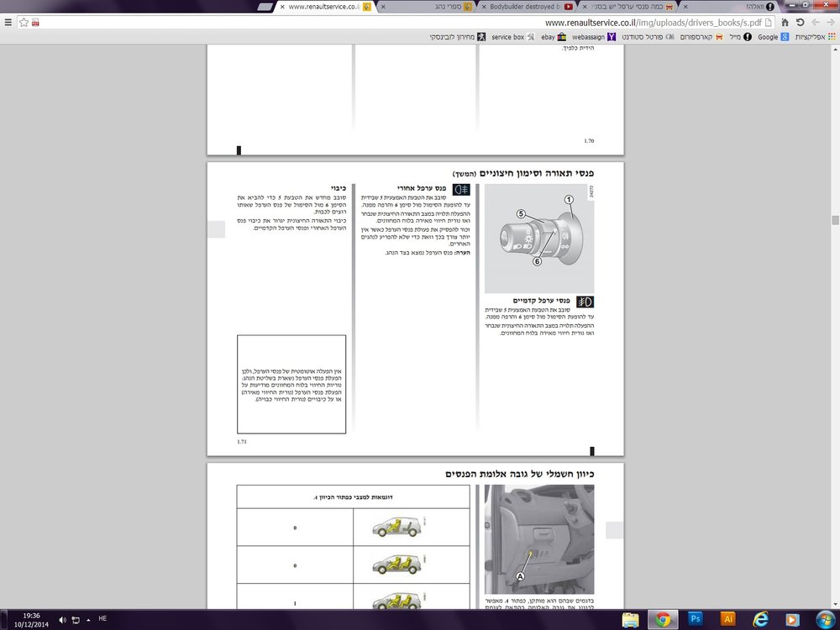Screen dimensions: 840x630
Task: Open the מחירון לובינסקי bookmark
Action: [457, 37]
